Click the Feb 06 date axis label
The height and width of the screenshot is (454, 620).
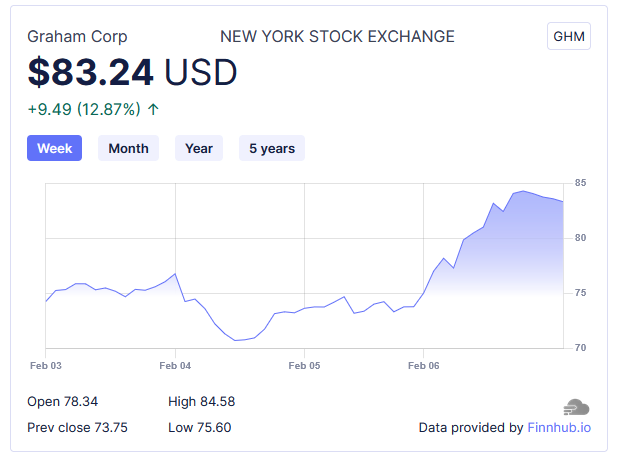[423, 366]
